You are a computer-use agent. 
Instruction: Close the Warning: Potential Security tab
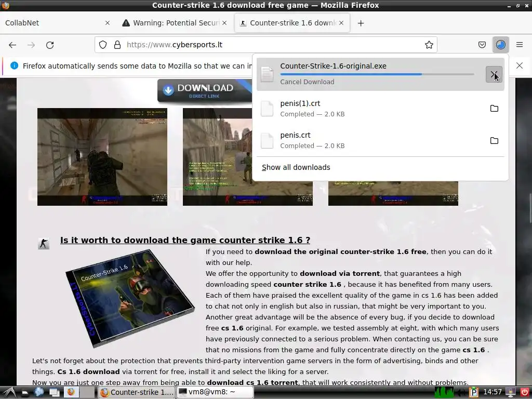(x=224, y=23)
